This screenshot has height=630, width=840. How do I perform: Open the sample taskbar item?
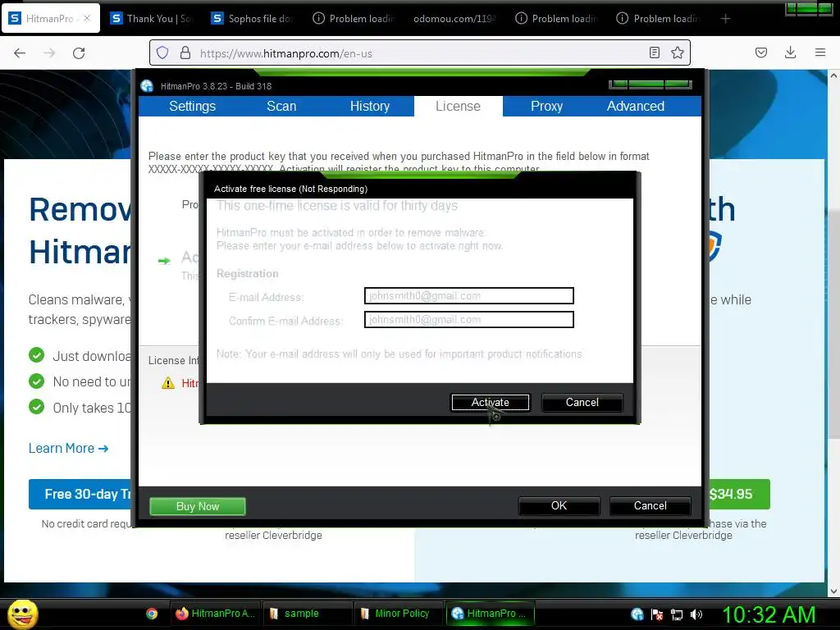point(307,614)
